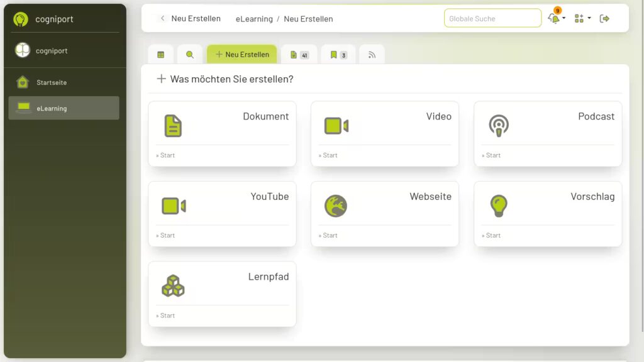The height and width of the screenshot is (362, 644).
Task: Click the cogniport lightbulb logo icon
Action: (21, 19)
